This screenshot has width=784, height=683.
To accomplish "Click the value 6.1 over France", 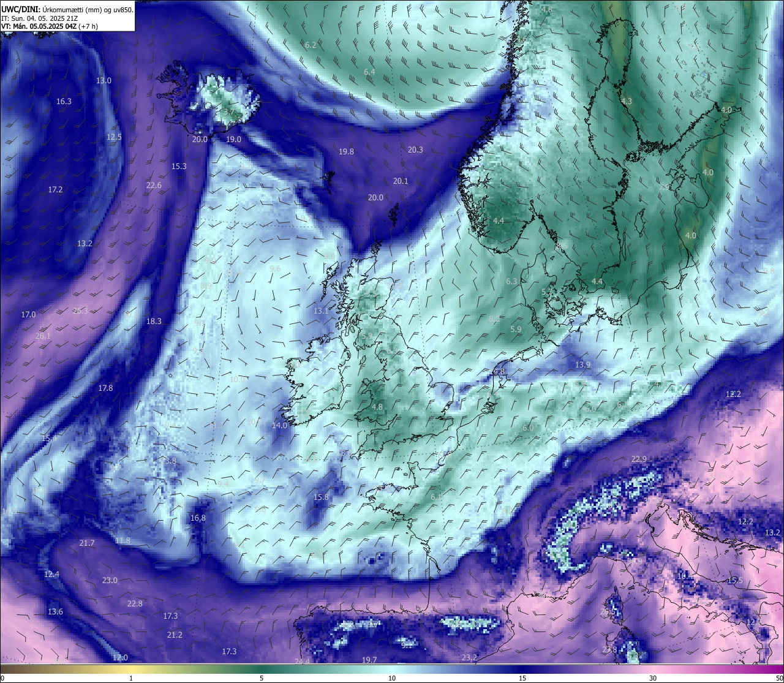I will [436, 497].
